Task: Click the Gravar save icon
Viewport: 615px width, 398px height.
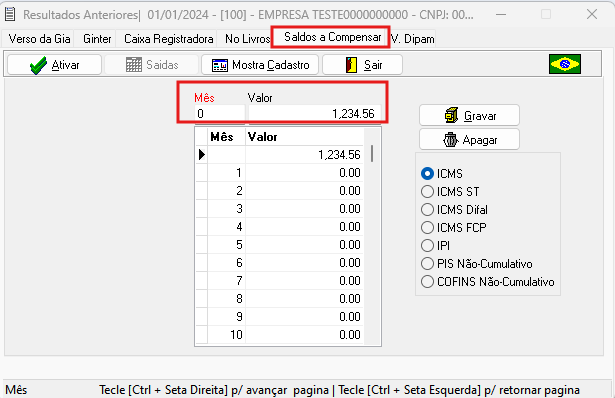Action: [451, 115]
